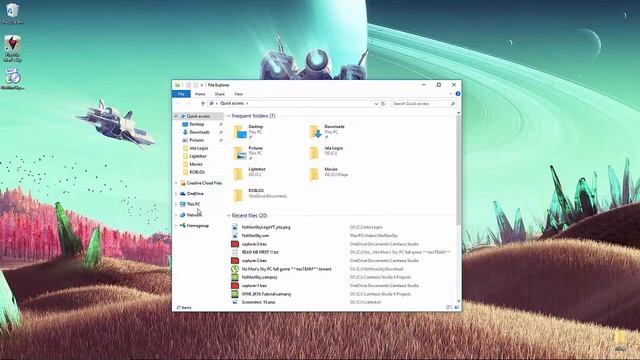This screenshot has width=640, height=360.
Task: Refresh the Quick access view
Action: click(x=383, y=104)
